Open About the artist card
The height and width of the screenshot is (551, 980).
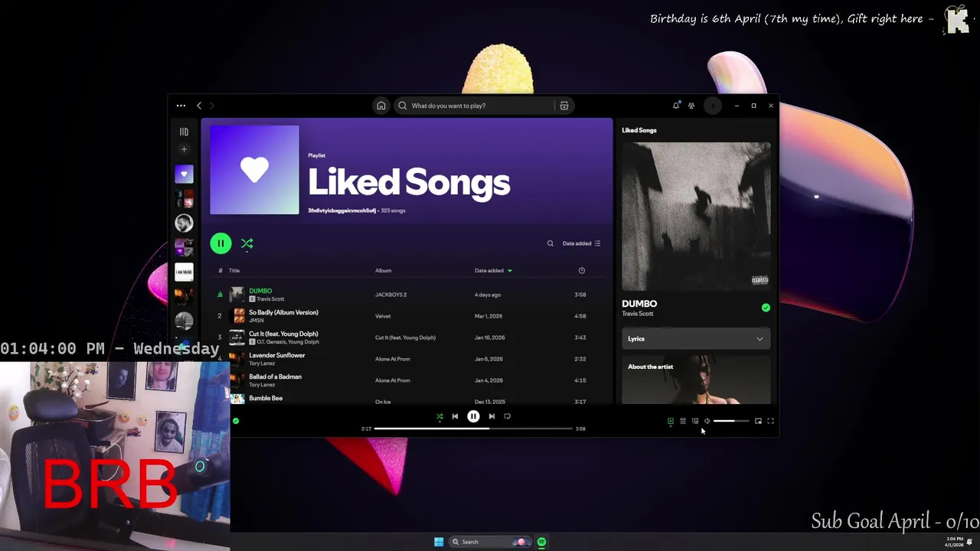pyautogui.click(x=696, y=380)
